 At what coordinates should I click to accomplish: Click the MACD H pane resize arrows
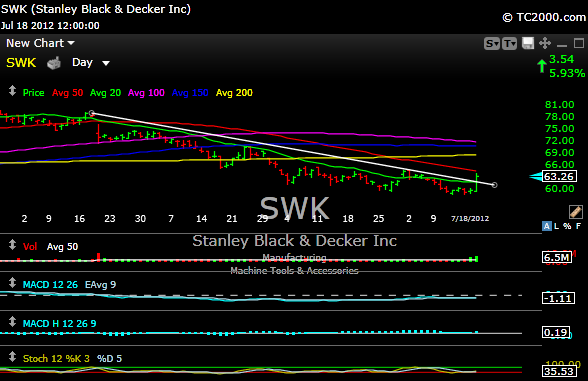(12, 322)
